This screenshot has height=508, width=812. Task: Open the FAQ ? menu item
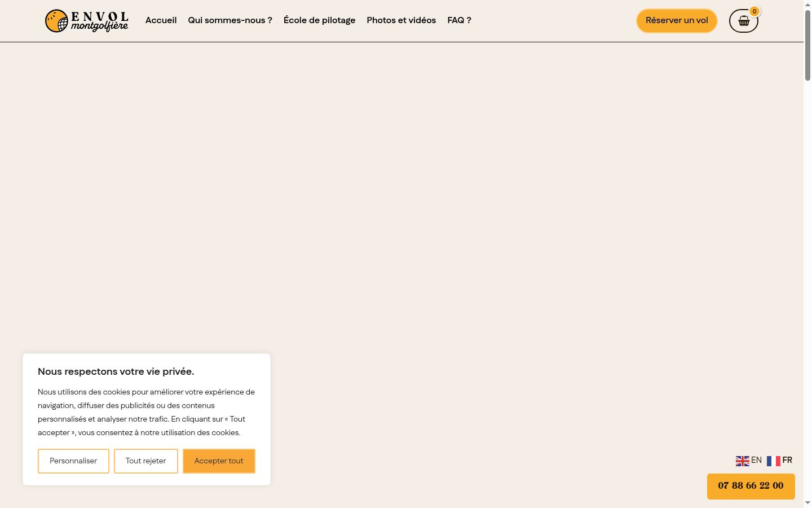tap(459, 20)
